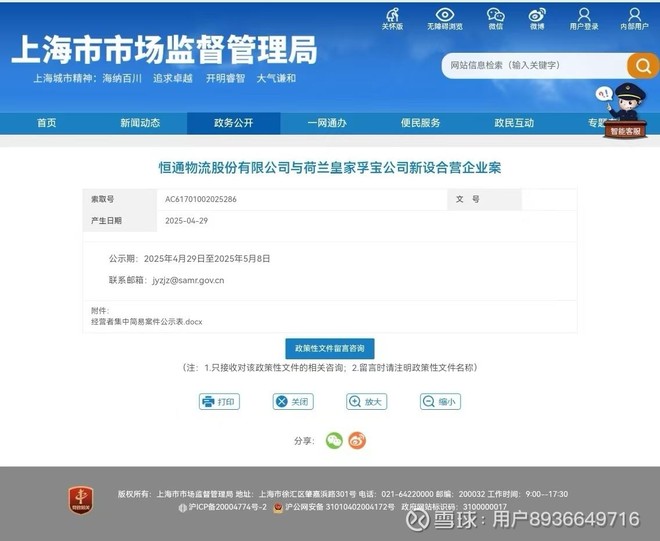This screenshot has width=660, height=541.
Task: Select the date value 2025-04-29
Action: 186,221
